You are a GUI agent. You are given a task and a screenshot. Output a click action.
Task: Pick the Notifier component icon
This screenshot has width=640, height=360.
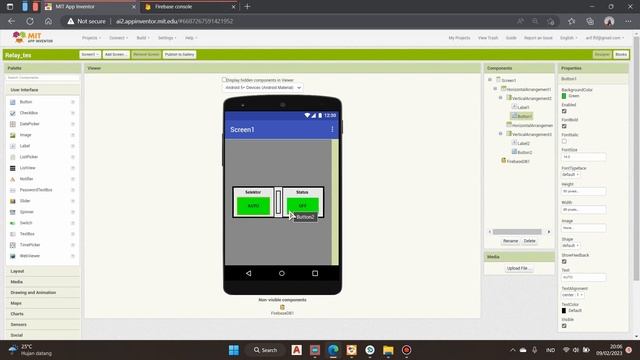(x=13, y=179)
